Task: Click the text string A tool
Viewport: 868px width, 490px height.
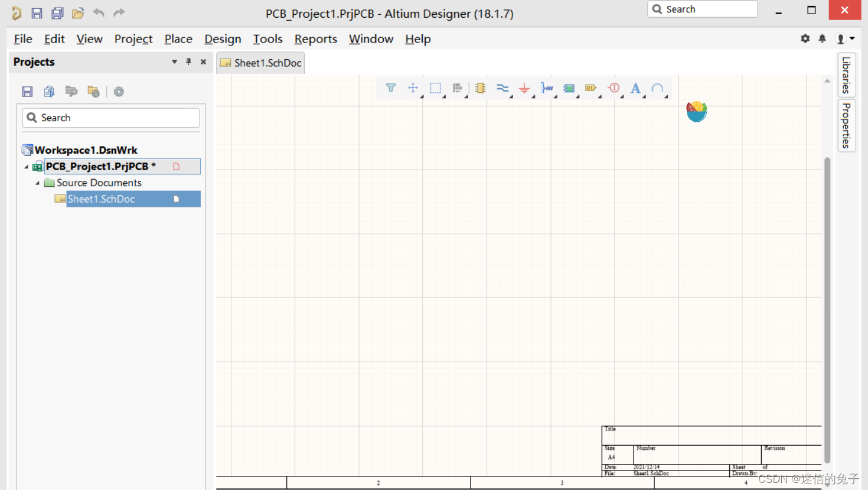Action: [x=635, y=88]
